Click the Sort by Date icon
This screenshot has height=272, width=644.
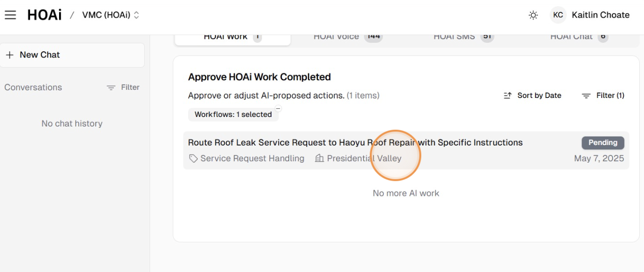508,96
